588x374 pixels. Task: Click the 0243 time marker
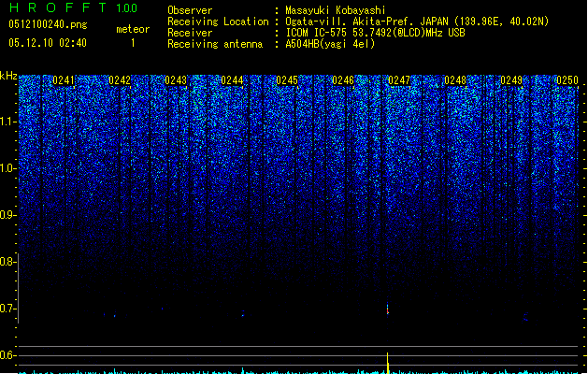click(x=176, y=80)
